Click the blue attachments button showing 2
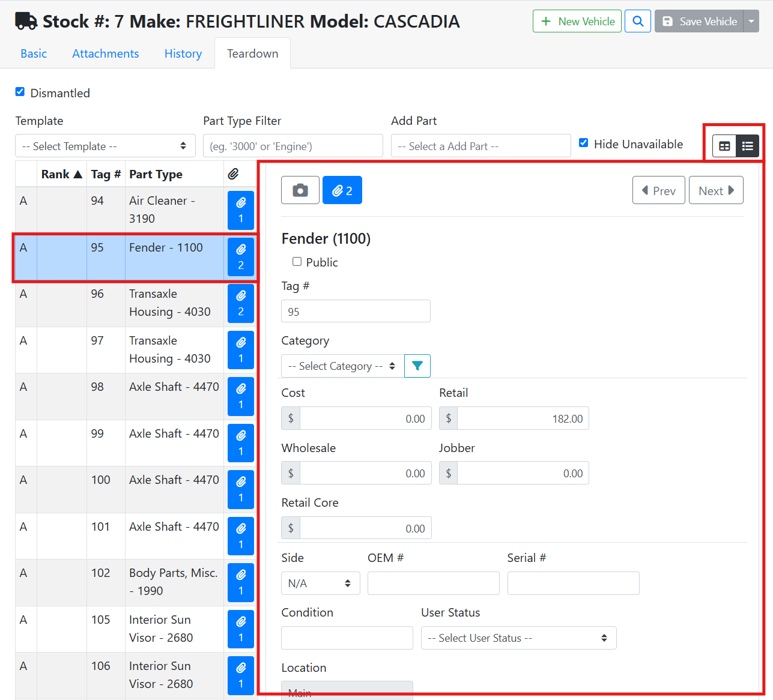 tap(342, 190)
